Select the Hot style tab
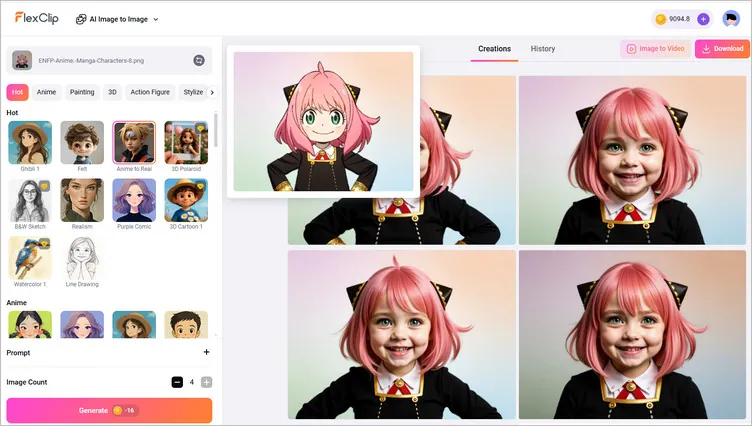The width and height of the screenshot is (752, 426). 17,92
